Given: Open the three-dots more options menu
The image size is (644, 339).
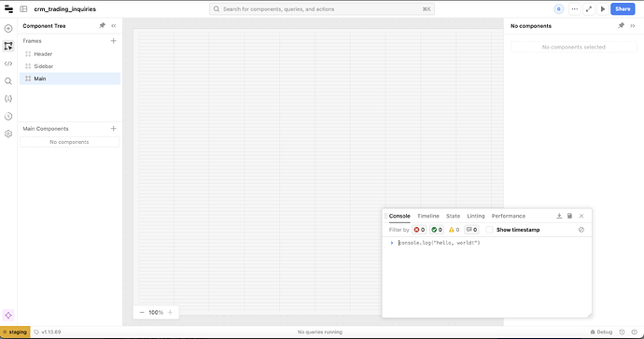Looking at the screenshot, I should pos(575,9).
